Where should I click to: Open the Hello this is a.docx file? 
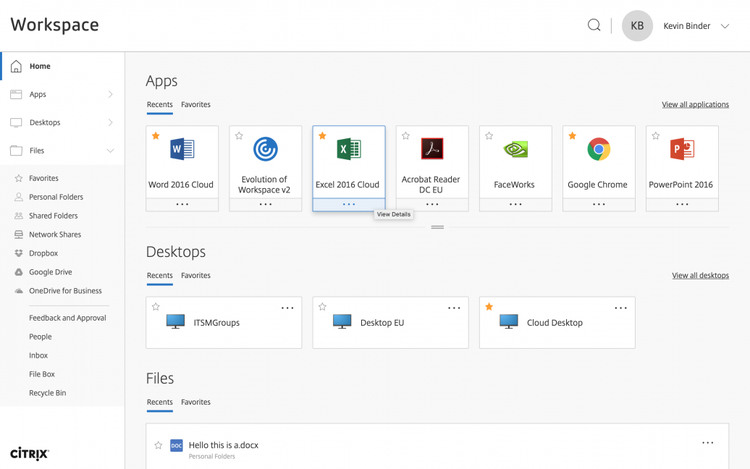[x=223, y=445]
